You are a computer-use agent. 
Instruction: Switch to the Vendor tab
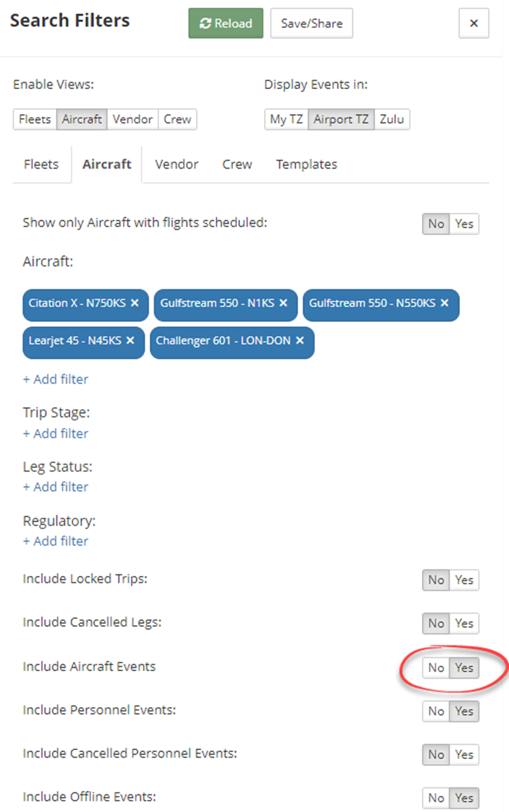(x=177, y=164)
